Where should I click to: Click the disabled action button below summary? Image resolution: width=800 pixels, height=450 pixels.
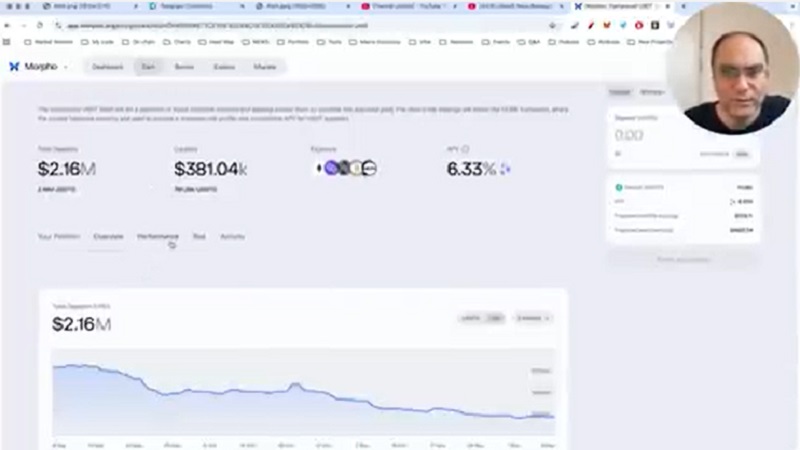pyautogui.click(x=683, y=260)
